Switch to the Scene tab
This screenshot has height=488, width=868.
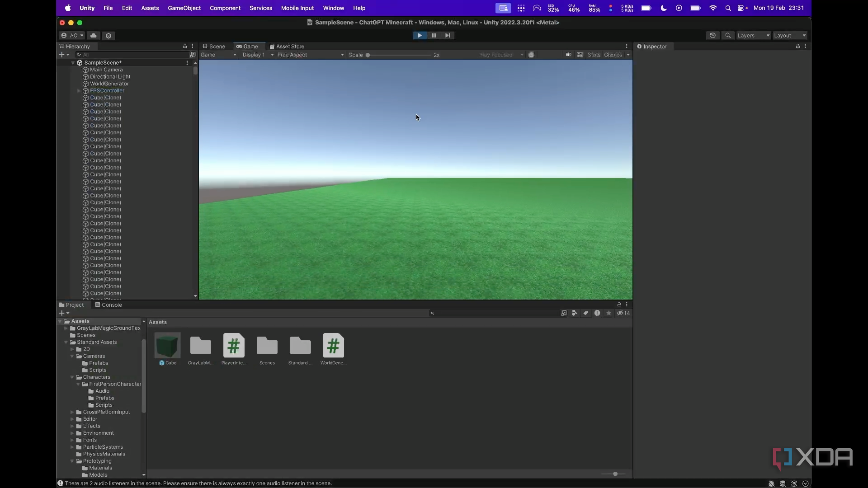click(214, 46)
